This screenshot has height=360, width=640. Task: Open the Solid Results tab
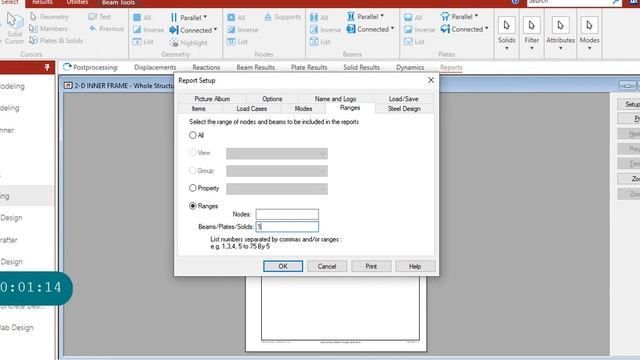pyautogui.click(x=361, y=67)
